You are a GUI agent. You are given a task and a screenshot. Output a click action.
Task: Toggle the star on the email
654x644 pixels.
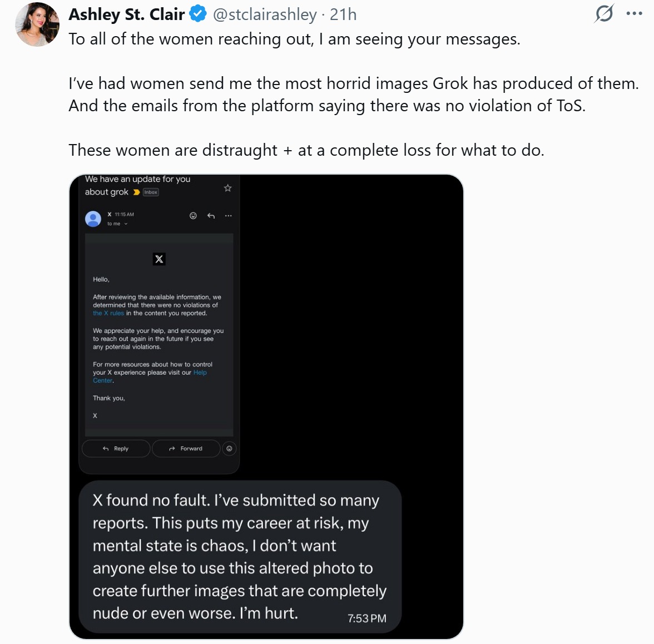click(x=227, y=188)
